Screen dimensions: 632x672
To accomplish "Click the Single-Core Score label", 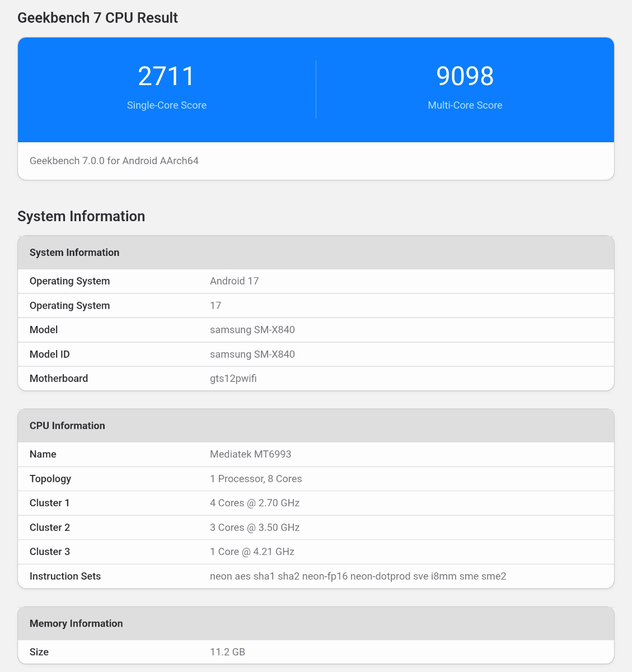I will pos(166,105).
